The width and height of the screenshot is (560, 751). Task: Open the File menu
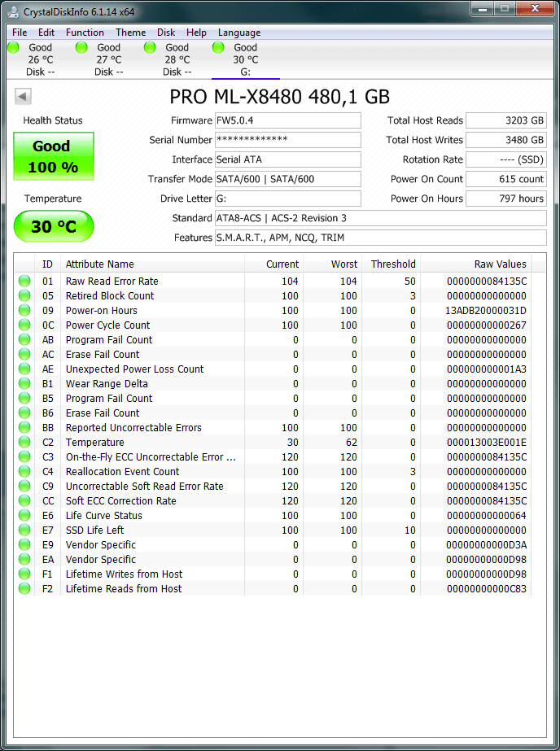click(x=20, y=33)
